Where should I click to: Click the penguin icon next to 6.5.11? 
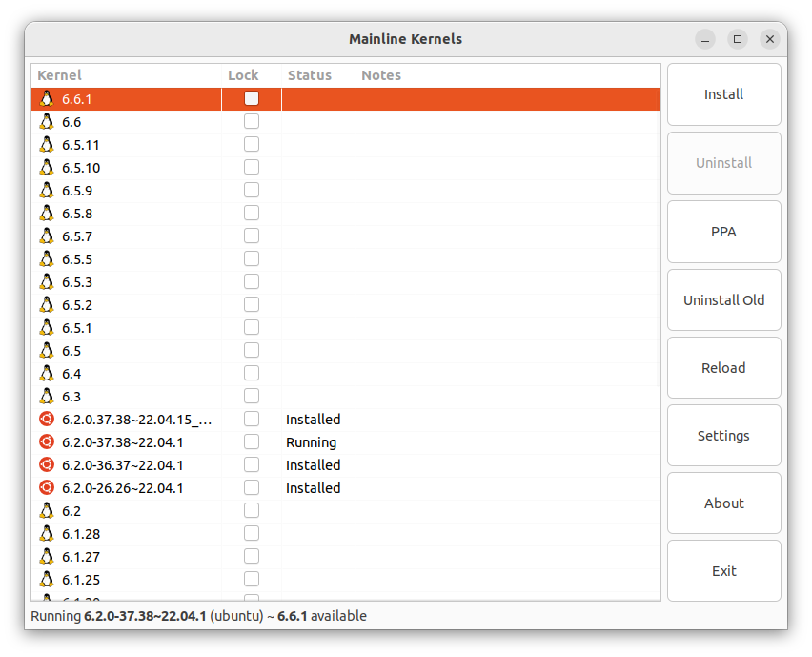pyautogui.click(x=47, y=145)
